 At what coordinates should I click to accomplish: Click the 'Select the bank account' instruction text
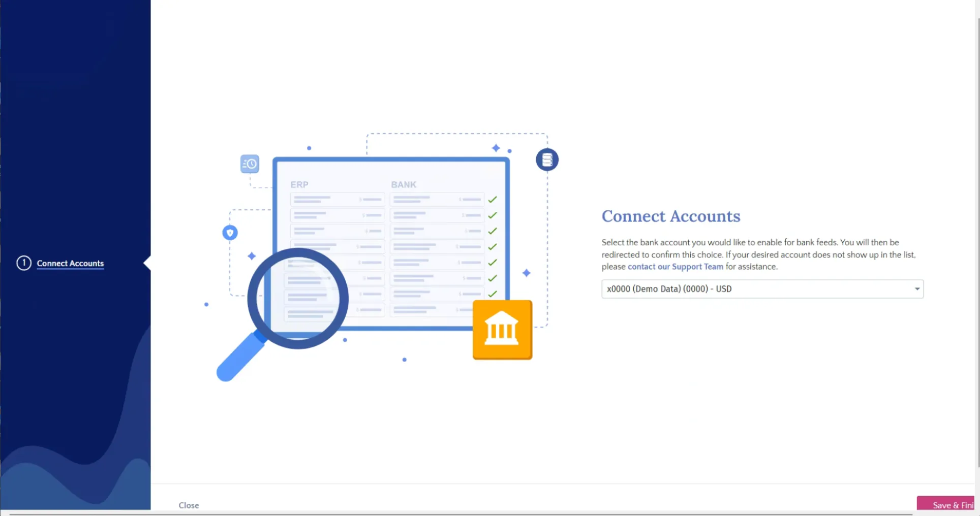758,254
